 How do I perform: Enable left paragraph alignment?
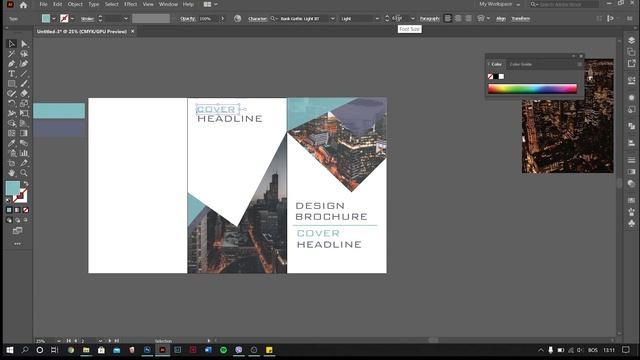coord(448,18)
